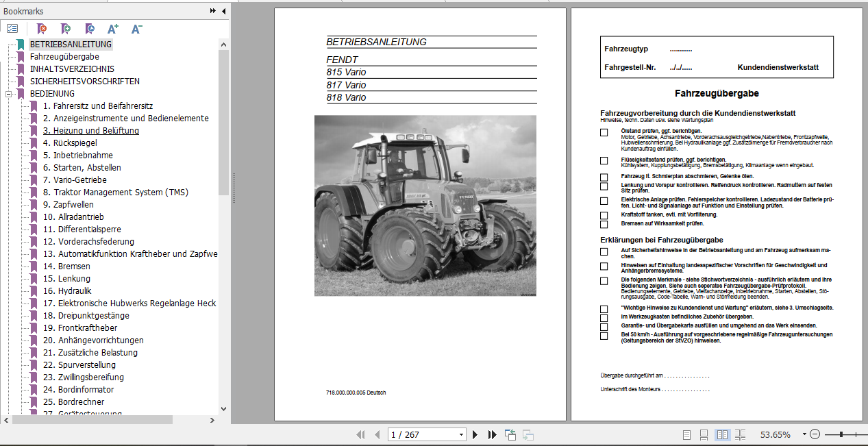
Task: Open bookmark 12. Vorderachsfederung
Action: [88, 242]
